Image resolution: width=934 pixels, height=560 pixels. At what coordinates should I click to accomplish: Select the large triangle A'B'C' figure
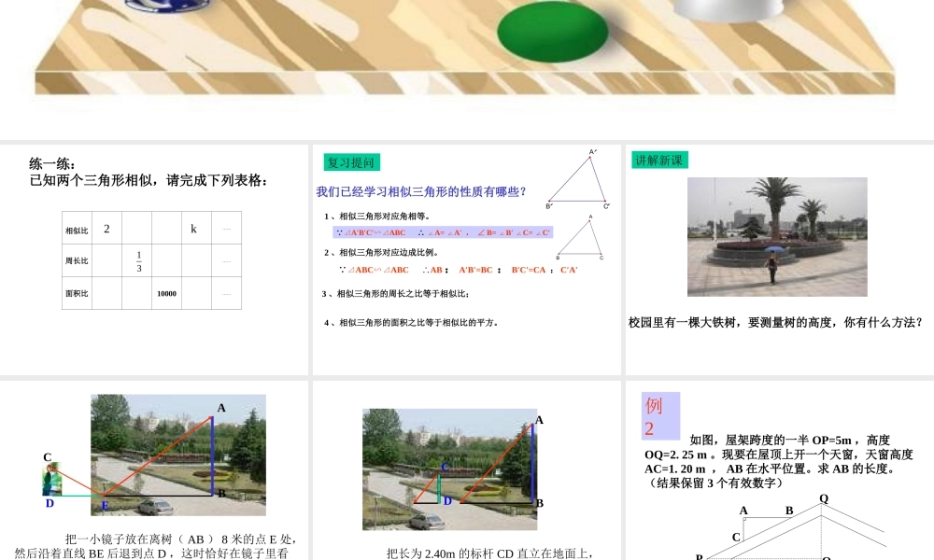point(578,179)
